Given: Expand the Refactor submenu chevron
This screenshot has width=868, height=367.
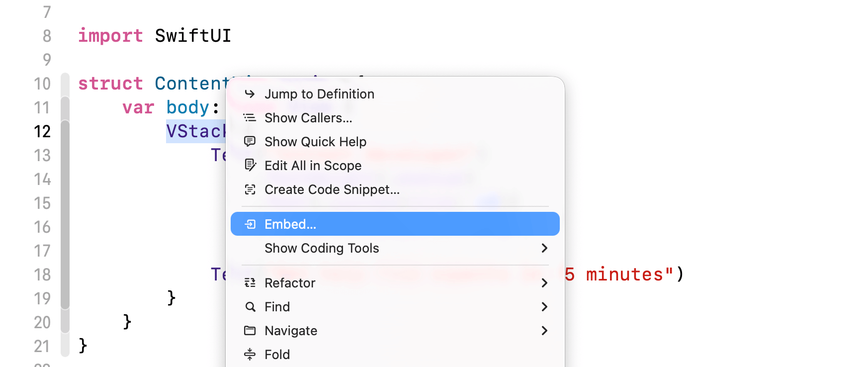Looking at the screenshot, I should pos(544,283).
